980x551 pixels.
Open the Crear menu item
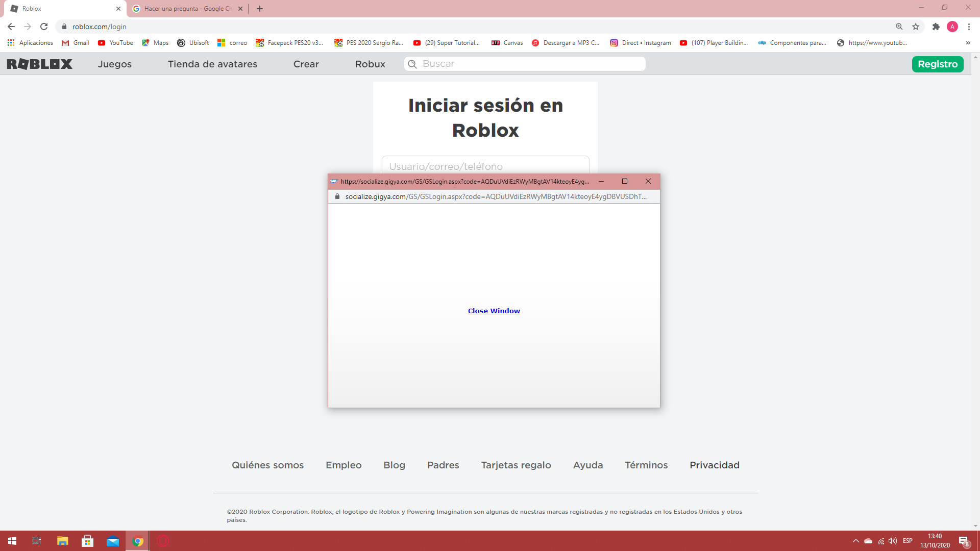click(x=306, y=64)
